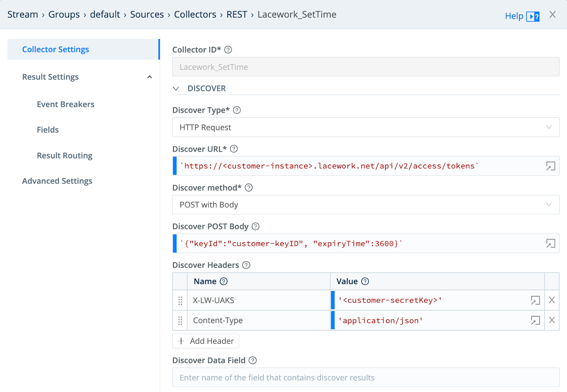
Task: Open the expand editor for Discover URL
Action: coord(550,166)
